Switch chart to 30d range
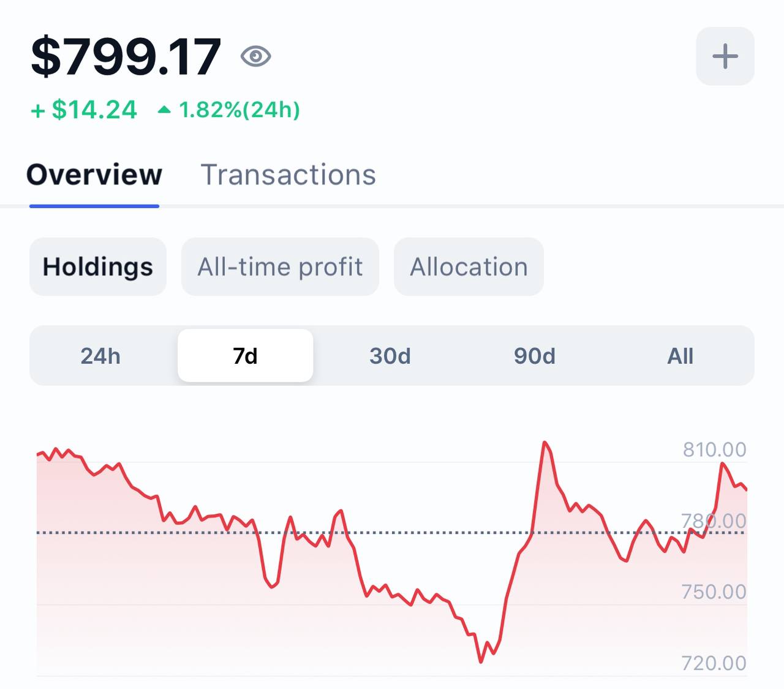Screen dimensions: 784x689 [x=390, y=356]
